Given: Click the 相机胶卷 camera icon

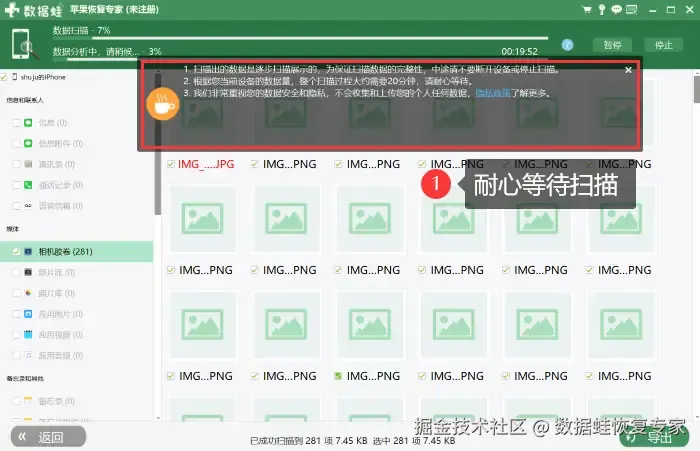Looking at the screenshot, I should click(x=28, y=251).
